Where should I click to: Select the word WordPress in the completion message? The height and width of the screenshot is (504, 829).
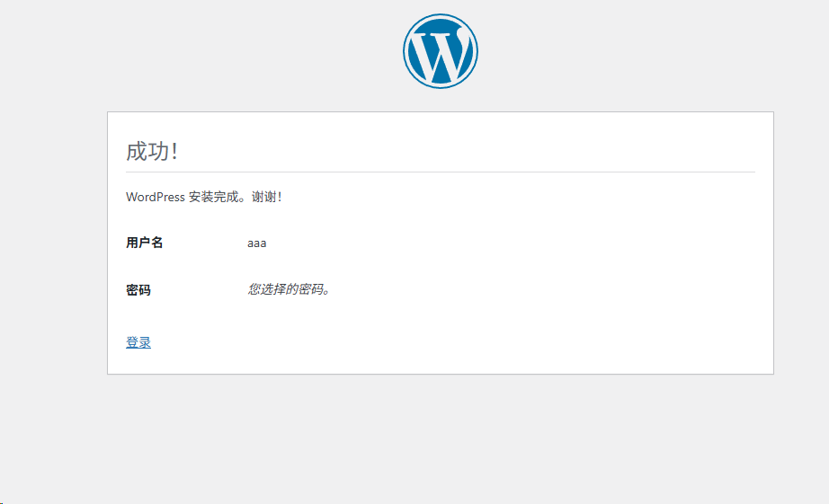(156, 197)
